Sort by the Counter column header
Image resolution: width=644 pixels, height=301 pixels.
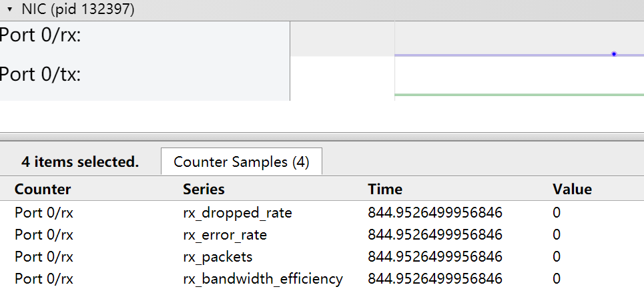pos(43,190)
